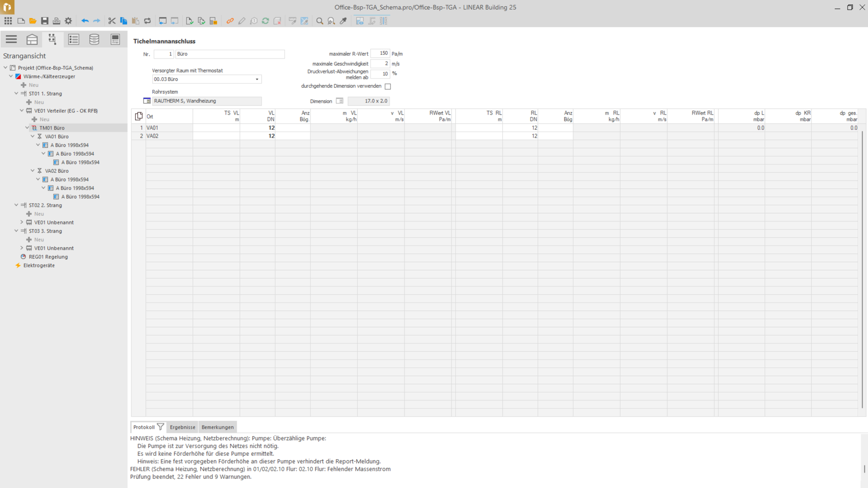The height and width of the screenshot is (488, 868).
Task: Open the 'Versorgter Raum mit Thermostat' dropdown
Action: pos(257,79)
